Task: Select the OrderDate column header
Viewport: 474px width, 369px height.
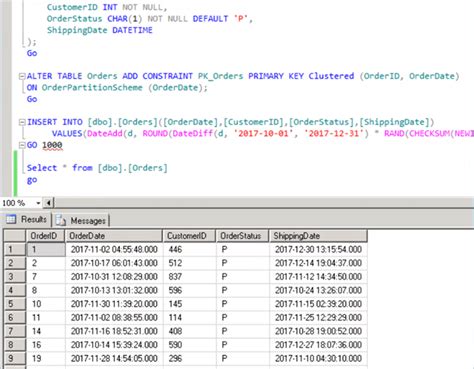Action: click(114, 236)
